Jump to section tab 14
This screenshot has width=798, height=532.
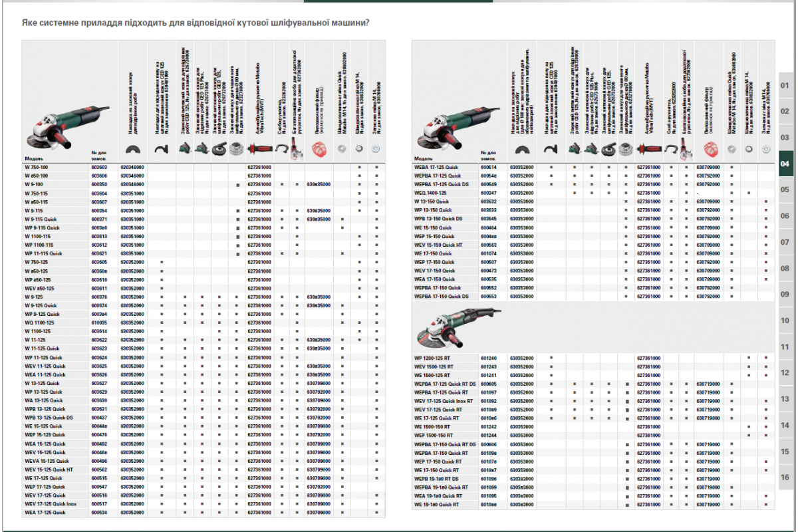pyautogui.click(x=785, y=425)
